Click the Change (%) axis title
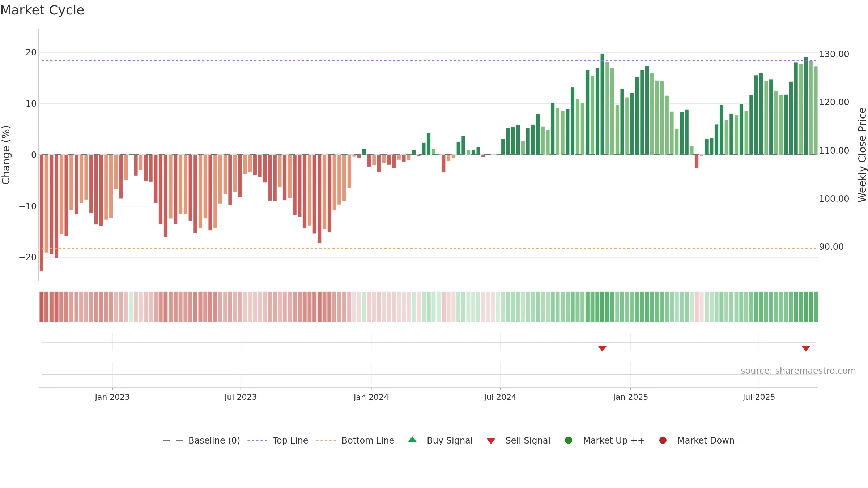The height and width of the screenshot is (488, 868). click(x=6, y=155)
